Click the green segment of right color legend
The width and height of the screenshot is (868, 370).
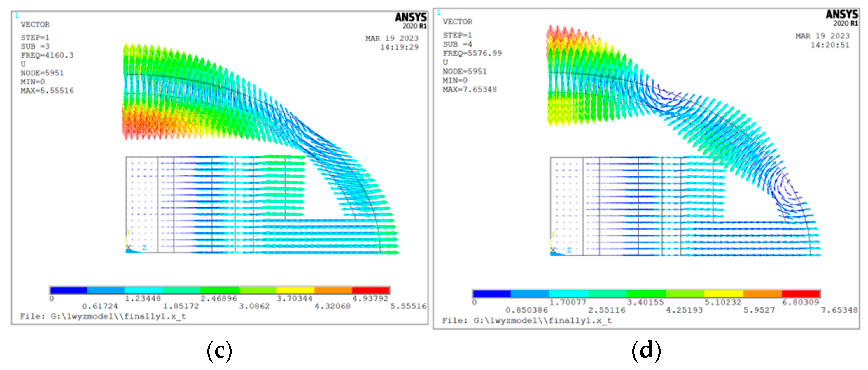click(x=646, y=294)
